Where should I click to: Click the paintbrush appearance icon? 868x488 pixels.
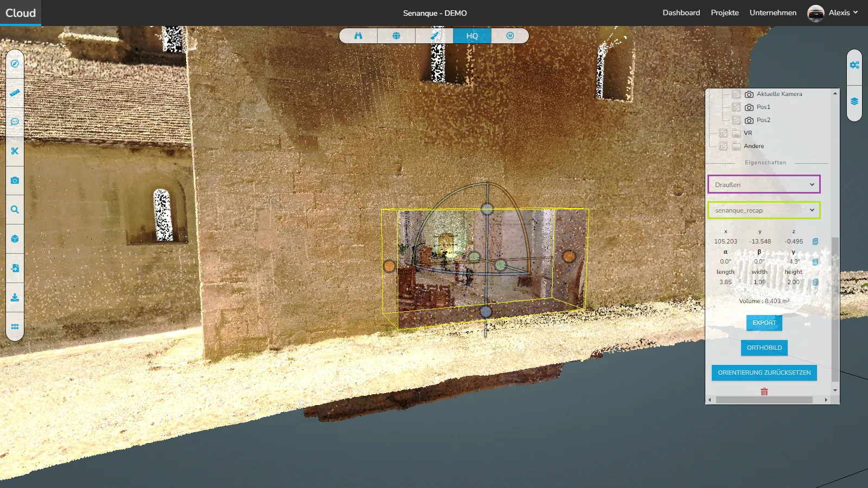(434, 36)
